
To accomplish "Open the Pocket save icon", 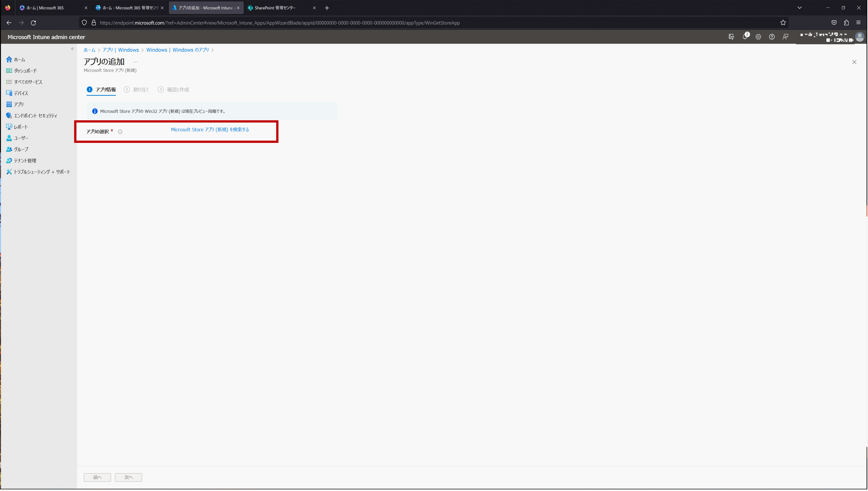I will tap(834, 23).
